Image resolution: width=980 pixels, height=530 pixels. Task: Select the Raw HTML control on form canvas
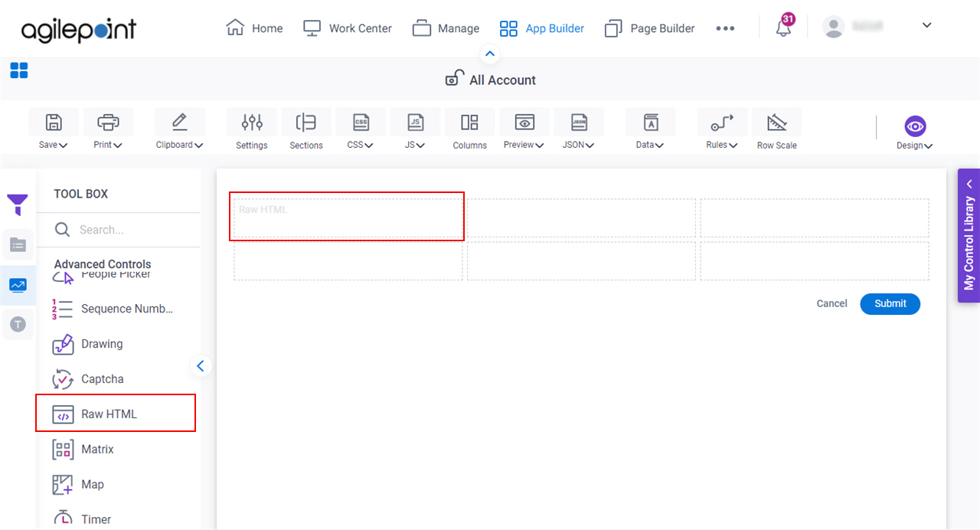pos(347,217)
